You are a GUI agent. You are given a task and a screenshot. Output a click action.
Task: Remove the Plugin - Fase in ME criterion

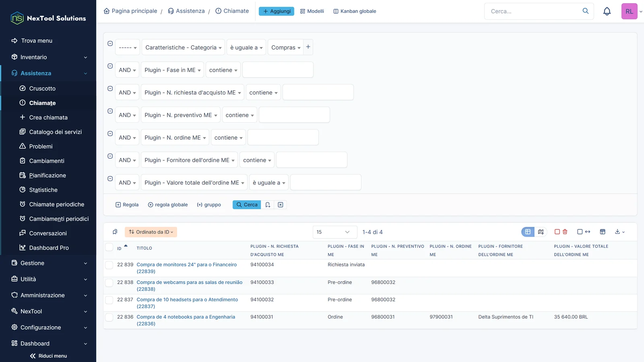[x=110, y=66]
